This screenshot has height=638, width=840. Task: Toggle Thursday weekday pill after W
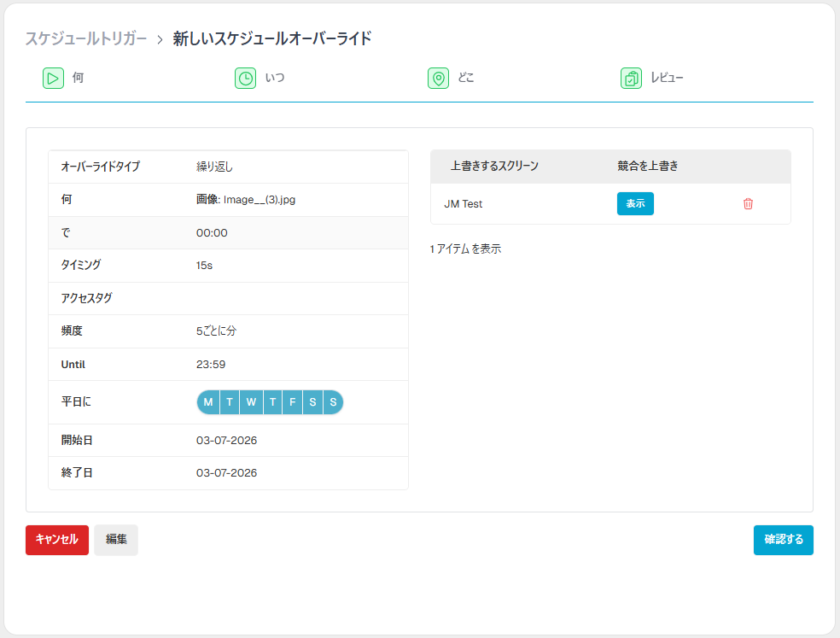[x=272, y=402]
